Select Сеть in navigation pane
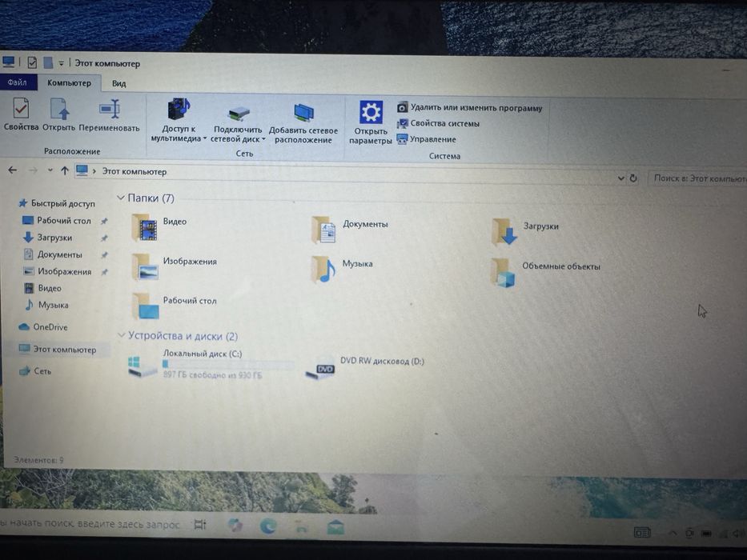Image resolution: width=747 pixels, height=560 pixels. pos(34,371)
